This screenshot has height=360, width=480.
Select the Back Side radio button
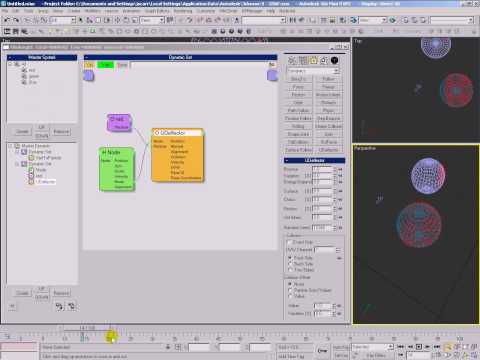point(290,264)
